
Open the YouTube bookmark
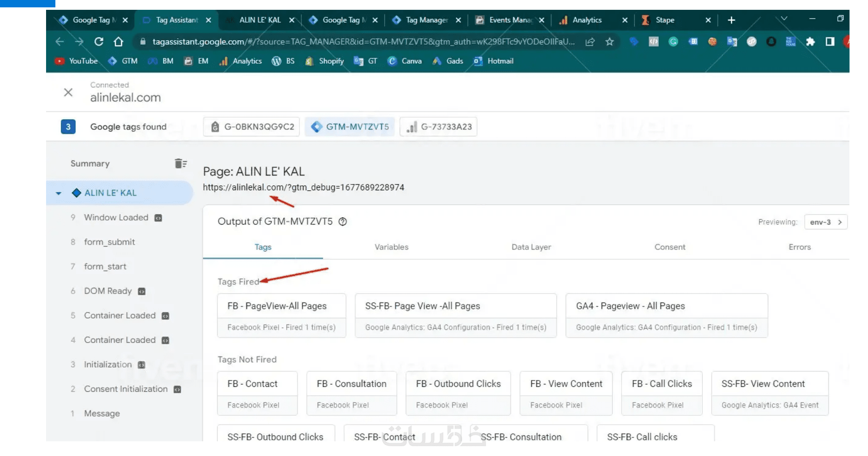76,61
